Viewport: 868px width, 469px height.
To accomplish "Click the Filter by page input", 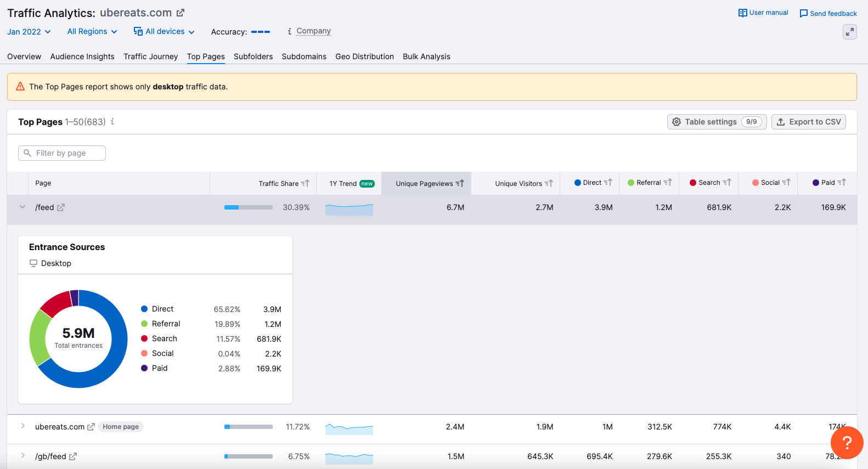I will (62, 153).
